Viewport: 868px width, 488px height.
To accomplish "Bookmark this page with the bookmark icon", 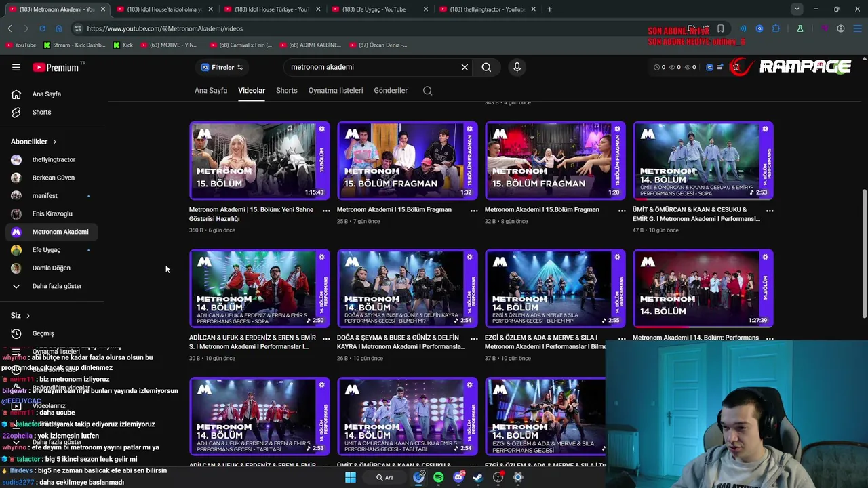I will point(720,28).
